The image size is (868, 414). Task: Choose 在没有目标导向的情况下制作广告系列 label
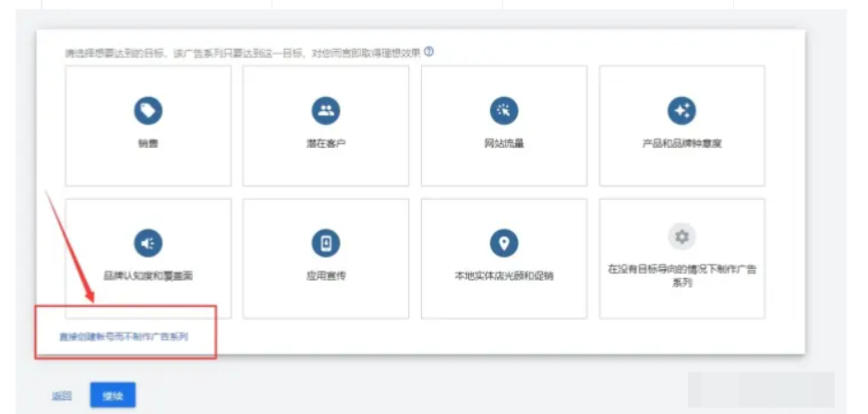tap(682, 276)
